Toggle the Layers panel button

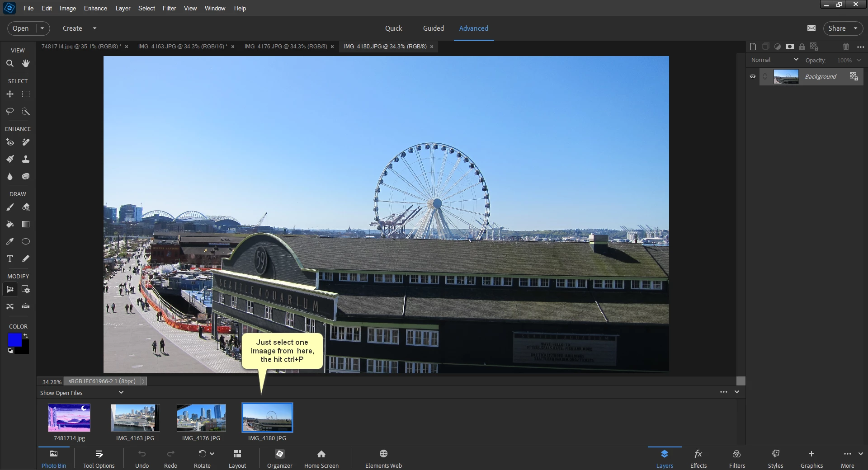[x=665, y=458]
